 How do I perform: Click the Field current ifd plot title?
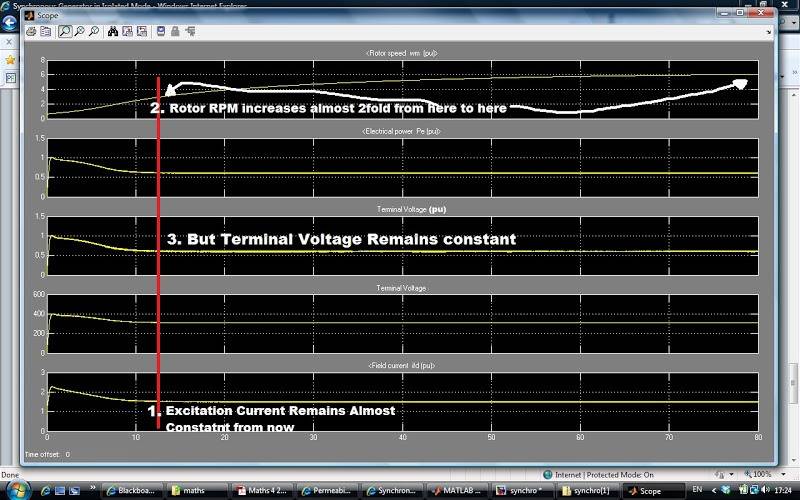(402, 365)
